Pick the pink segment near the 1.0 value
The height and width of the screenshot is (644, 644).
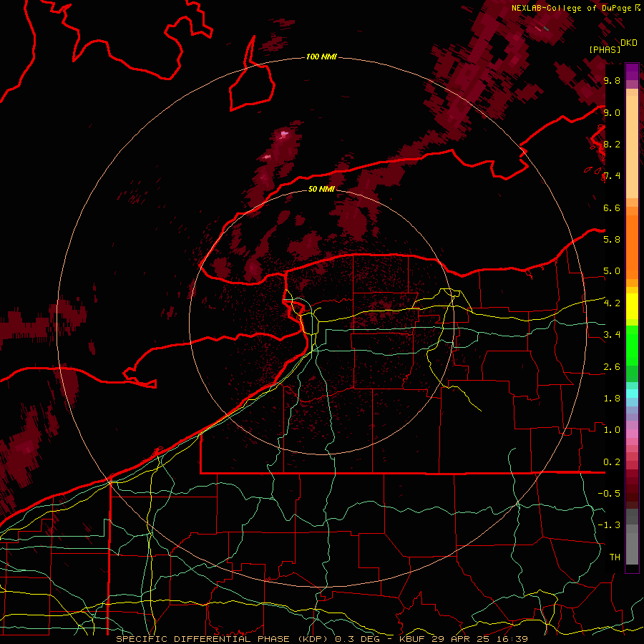pyautogui.click(x=632, y=434)
